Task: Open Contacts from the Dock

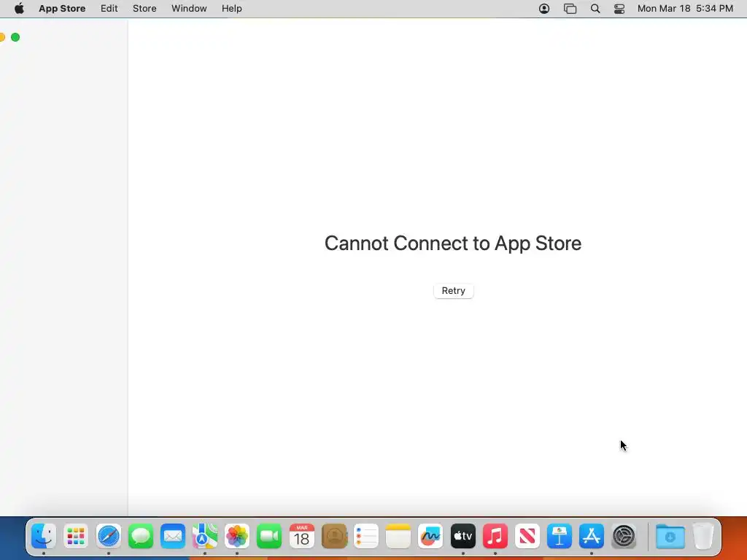Action: (x=334, y=536)
